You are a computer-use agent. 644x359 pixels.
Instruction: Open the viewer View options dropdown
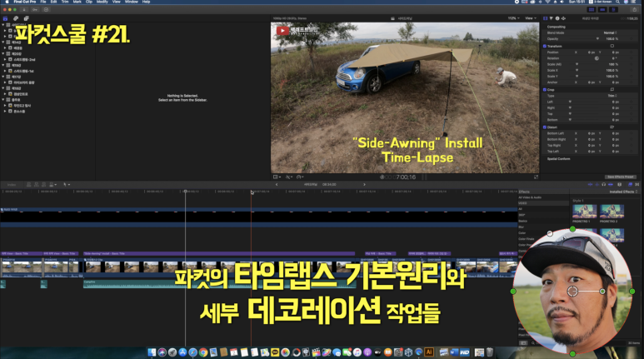531,18
